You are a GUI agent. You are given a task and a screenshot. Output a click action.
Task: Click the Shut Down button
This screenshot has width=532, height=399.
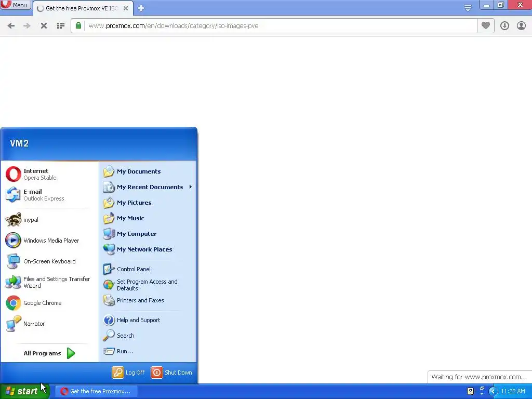[x=171, y=373]
